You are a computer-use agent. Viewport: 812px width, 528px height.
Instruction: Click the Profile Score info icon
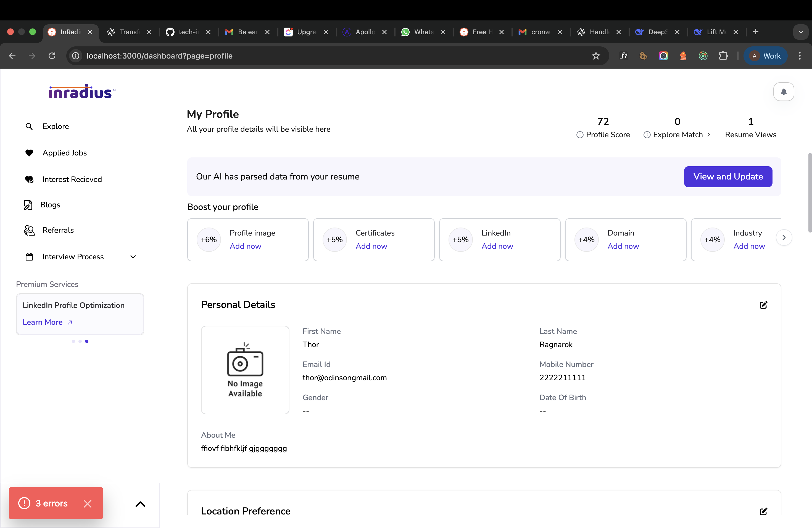(x=580, y=135)
